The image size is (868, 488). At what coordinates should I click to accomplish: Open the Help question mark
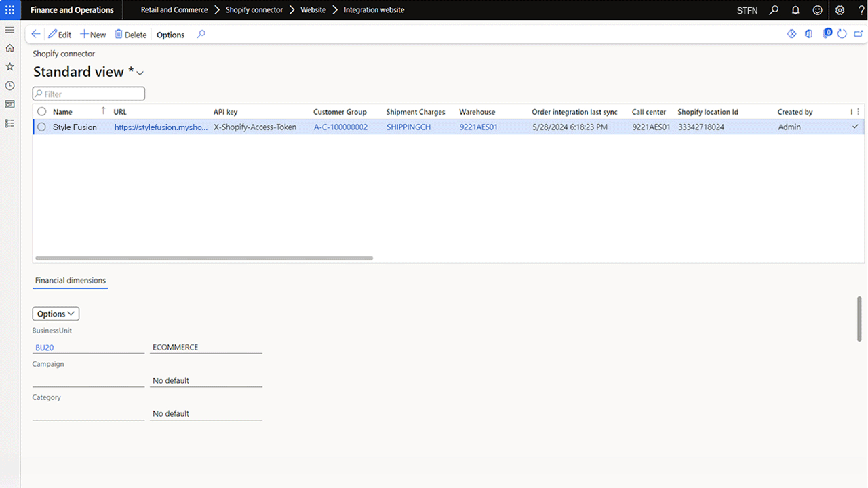pyautogui.click(x=861, y=10)
